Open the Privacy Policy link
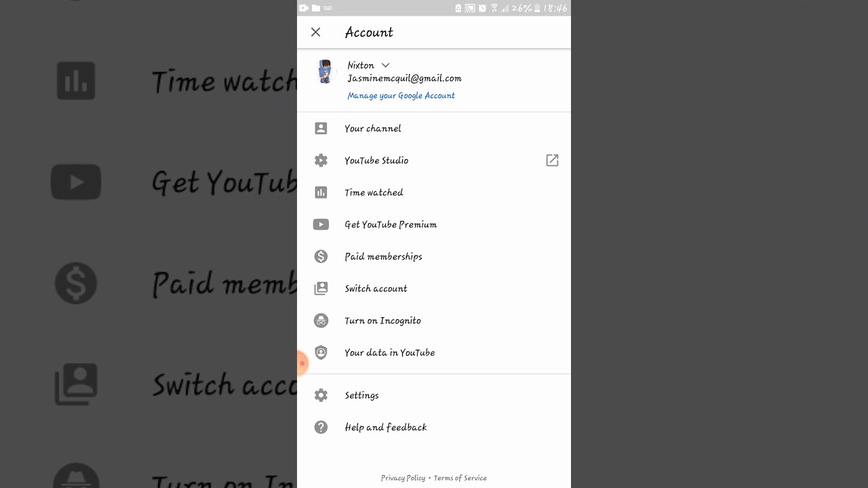 (403, 478)
